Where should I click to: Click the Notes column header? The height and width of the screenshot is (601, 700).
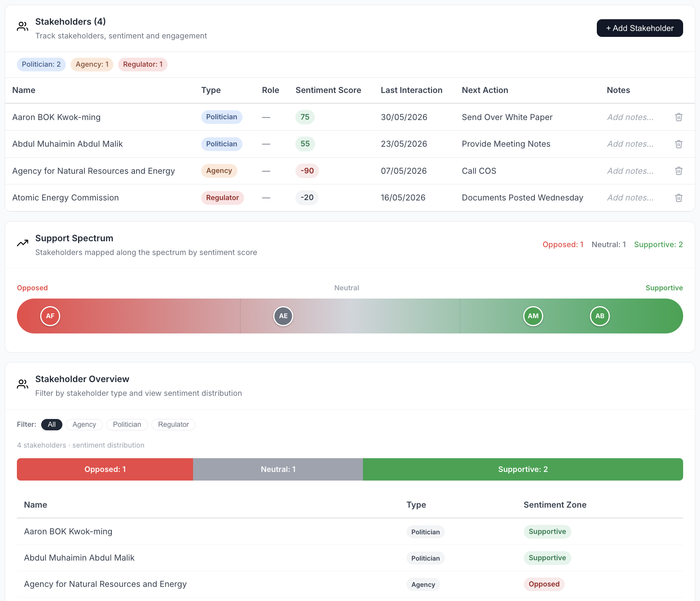pyautogui.click(x=618, y=90)
